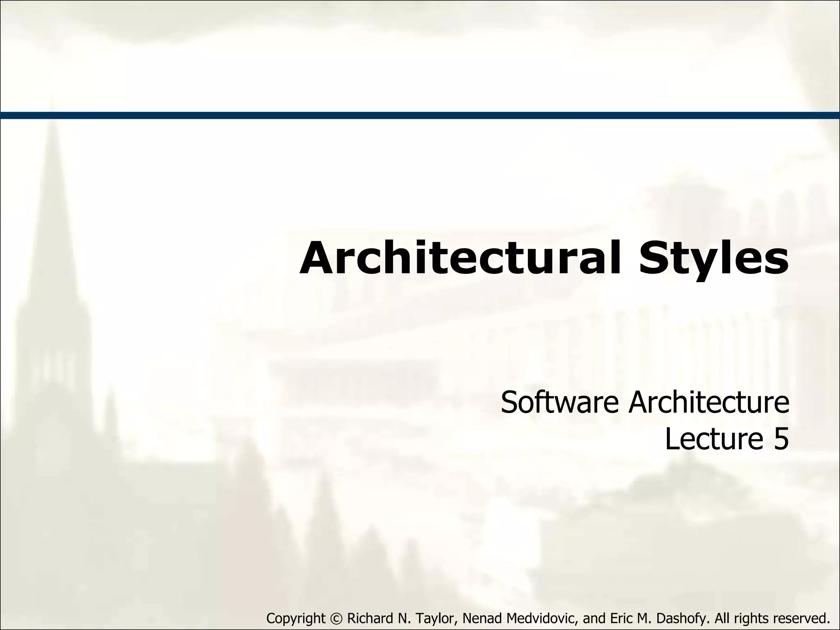This screenshot has width=840, height=630.
Task: Click the name 'Richard N. Taylor'
Action: tap(401, 618)
